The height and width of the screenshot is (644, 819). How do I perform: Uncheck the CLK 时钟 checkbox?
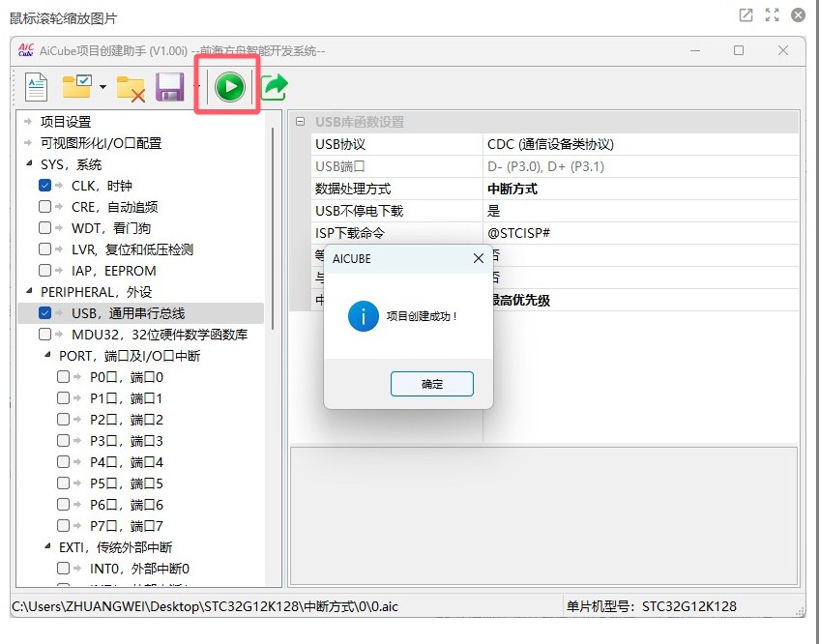point(44,186)
